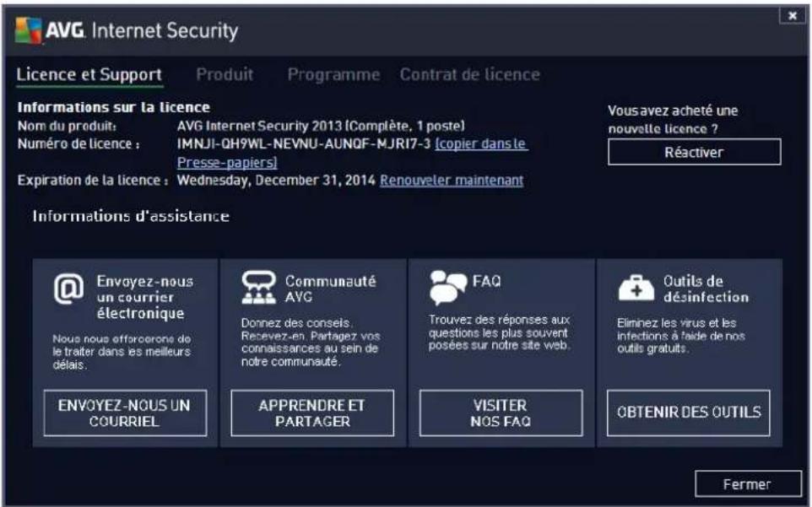Click the description starting Donnez des conseils
This screenshot has width=812, height=507.
[310, 342]
